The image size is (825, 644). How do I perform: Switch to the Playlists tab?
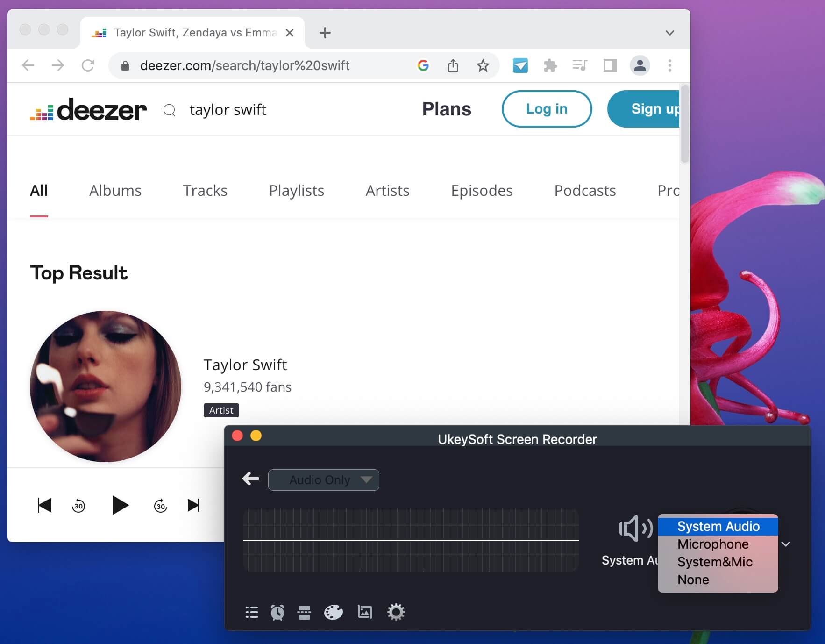[297, 191]
